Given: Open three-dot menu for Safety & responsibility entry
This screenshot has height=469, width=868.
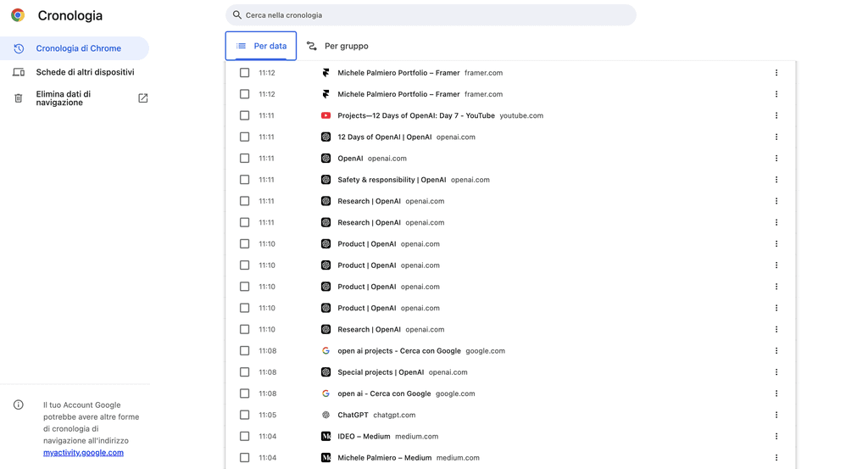Looking at the screenshot, I should [776, 180].
